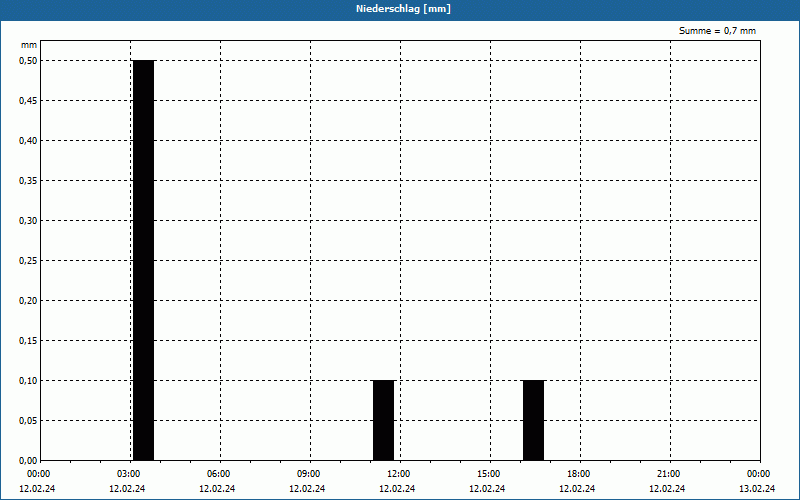Image resolution: width=800 pixels, height=500 pixels.
Task: Click the 21:00 time axis label
Action: click(670, 474)
